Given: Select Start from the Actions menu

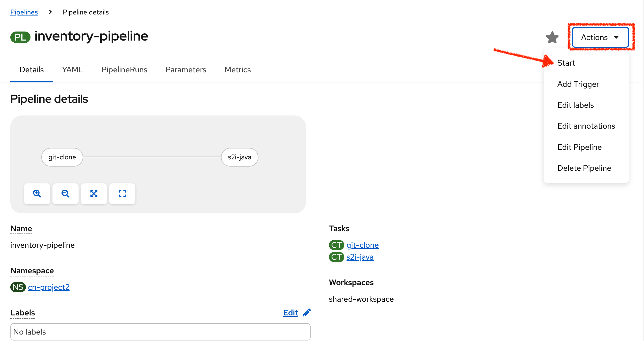Looking at the screenshot, I should click(566, 63).
